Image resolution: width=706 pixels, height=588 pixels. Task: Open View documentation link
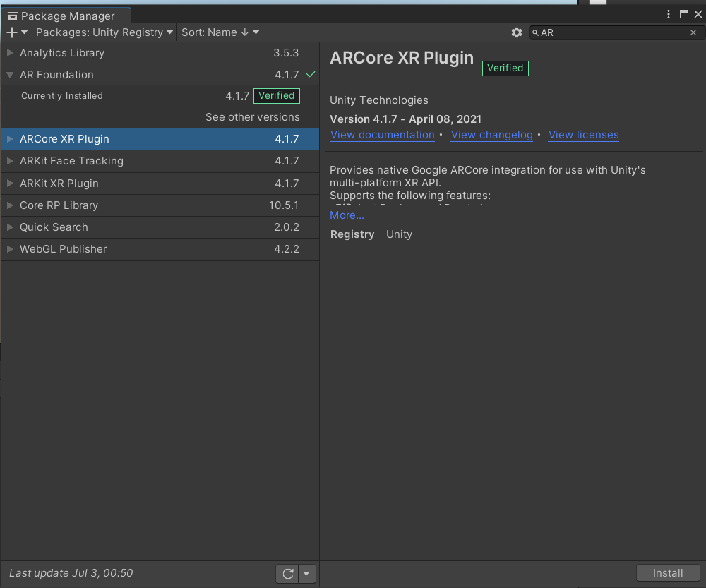tap(382, 135)
